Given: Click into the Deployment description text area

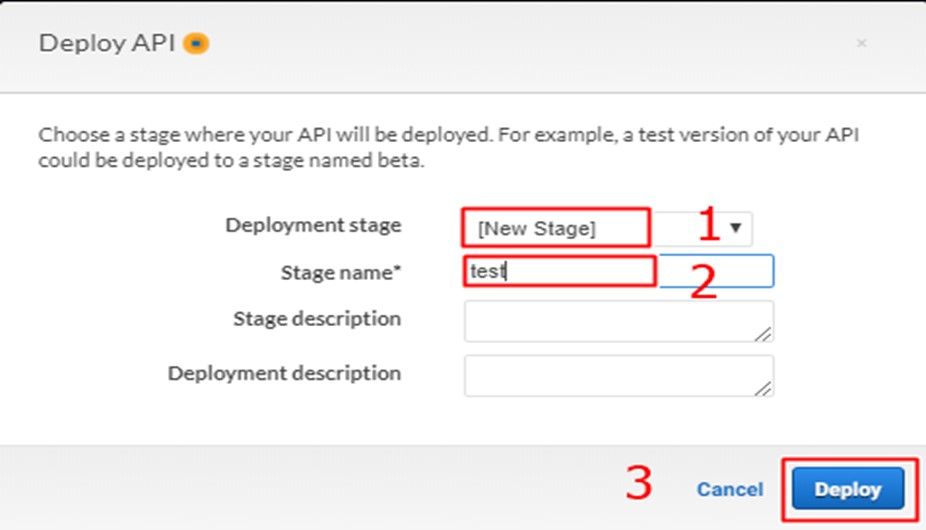Looking at the screenshot, I should pos(617,375).
